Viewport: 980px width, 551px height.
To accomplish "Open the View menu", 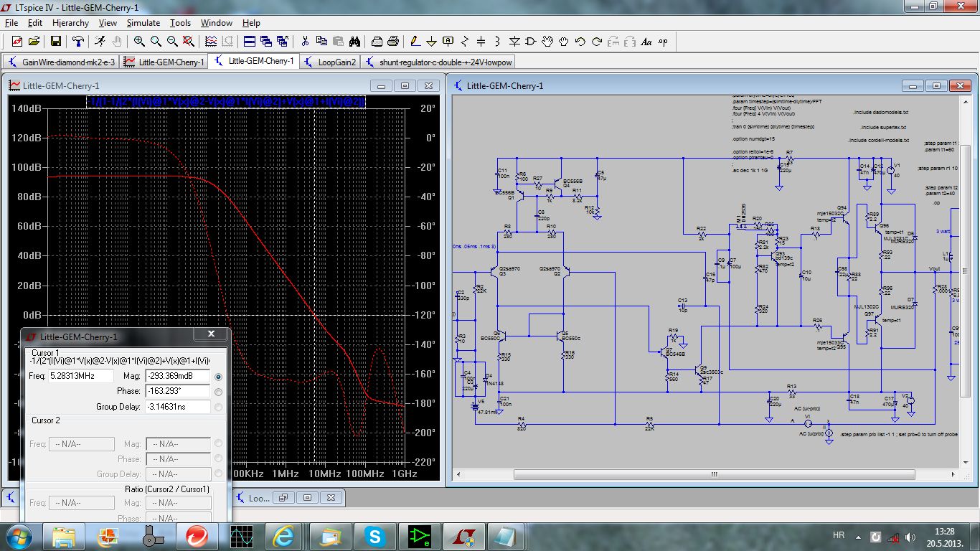I will coord(108,23).
